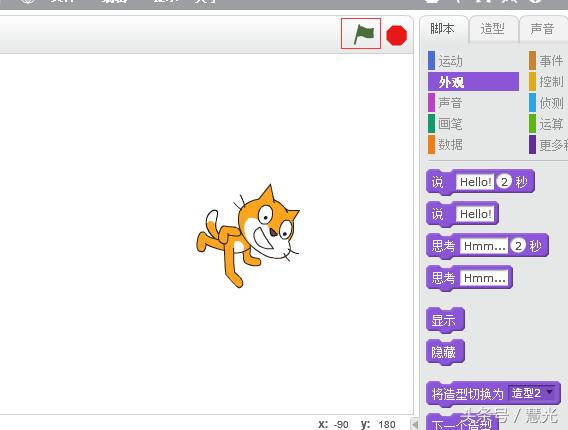
Task: Select the 画笔 pen block category
Action: coord(450,124)
